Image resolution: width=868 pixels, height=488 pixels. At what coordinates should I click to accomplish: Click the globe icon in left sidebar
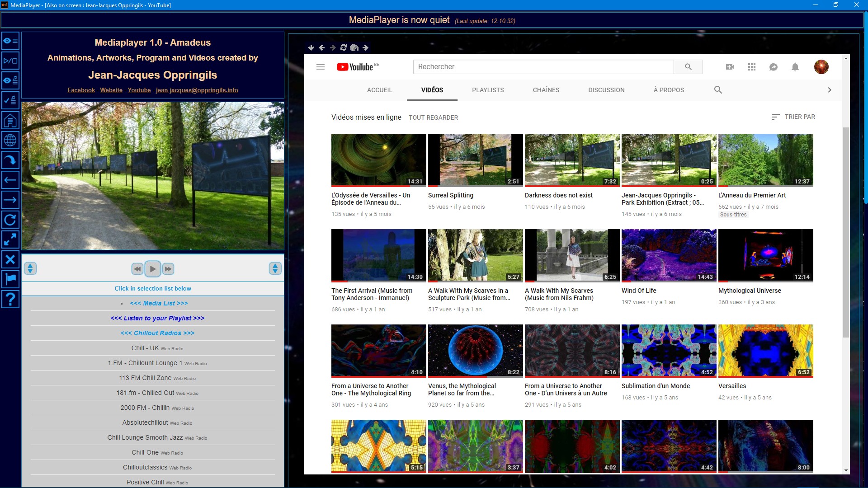(10, 140)
